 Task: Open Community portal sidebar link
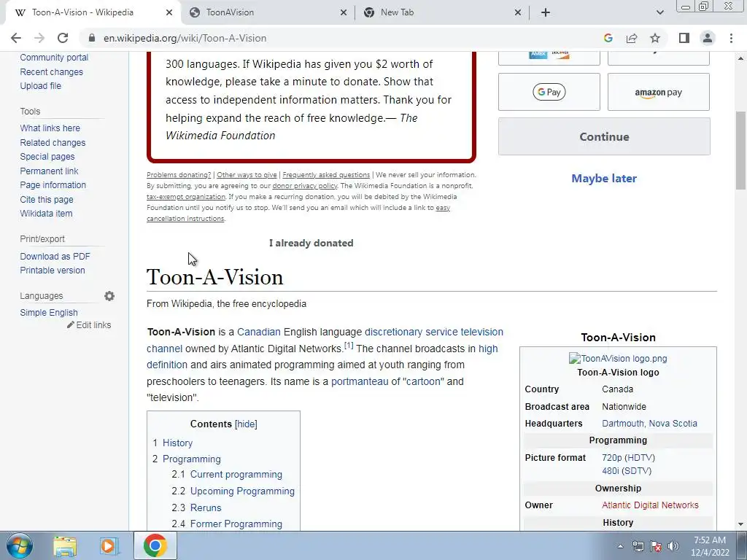[54, 58]
